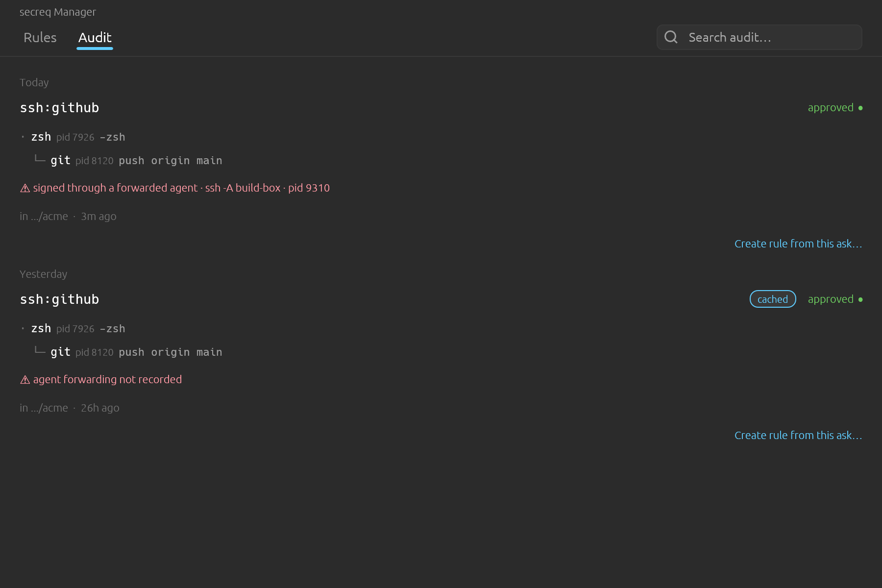
Task: Click 'approved' status on Today's ssh:github entry
Action: 835,108
